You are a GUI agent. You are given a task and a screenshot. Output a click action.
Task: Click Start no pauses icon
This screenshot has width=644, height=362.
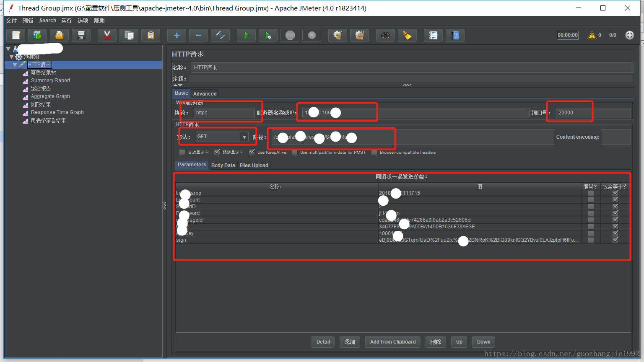click(x=268, y=35)
